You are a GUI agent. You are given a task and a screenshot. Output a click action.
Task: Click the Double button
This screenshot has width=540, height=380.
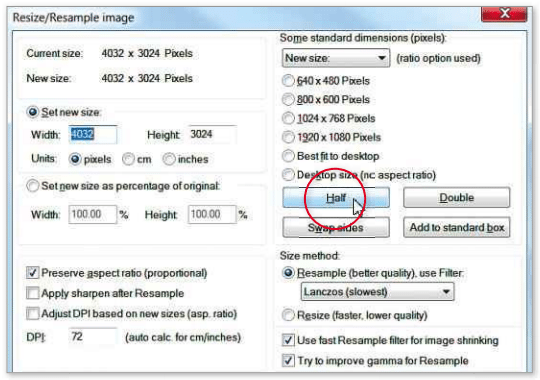(x=457, y=198)
